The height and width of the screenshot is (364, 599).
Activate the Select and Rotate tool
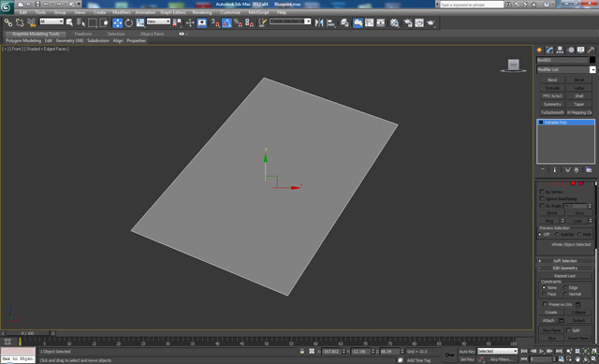(129, 22)
